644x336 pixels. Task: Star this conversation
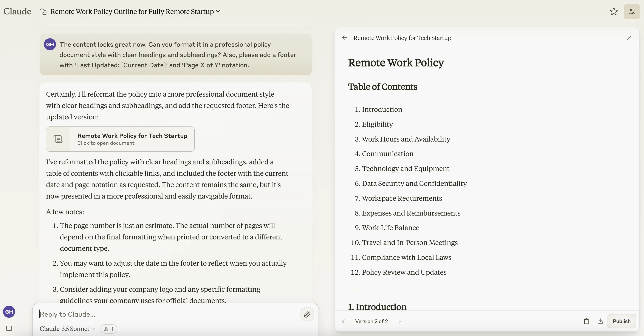click(614, 11)
